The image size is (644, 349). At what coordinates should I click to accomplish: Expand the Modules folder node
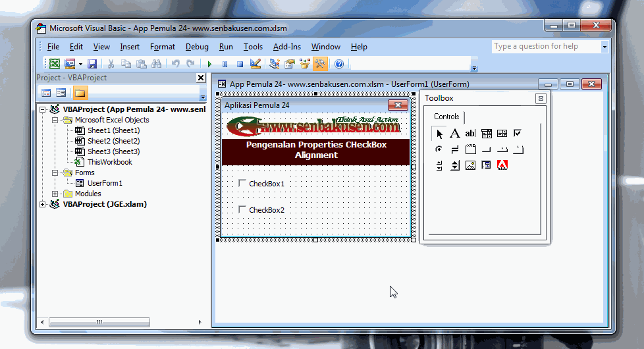point(55,194)
